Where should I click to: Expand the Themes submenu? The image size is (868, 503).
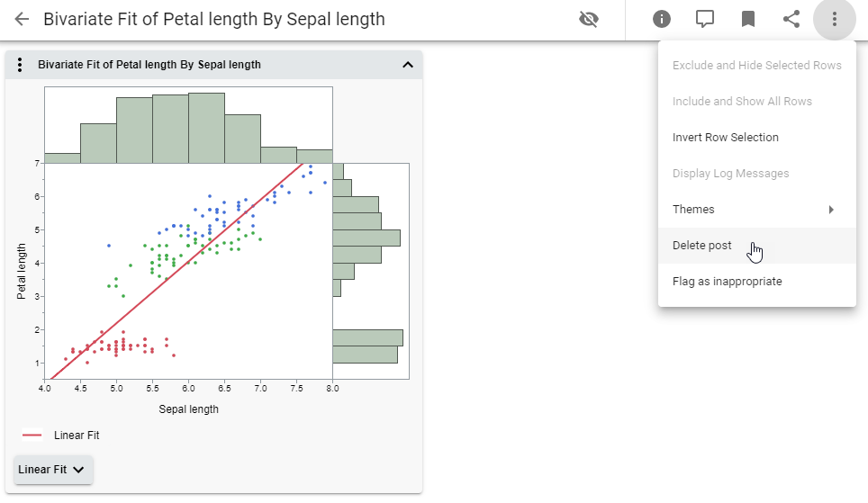[756, 210]
